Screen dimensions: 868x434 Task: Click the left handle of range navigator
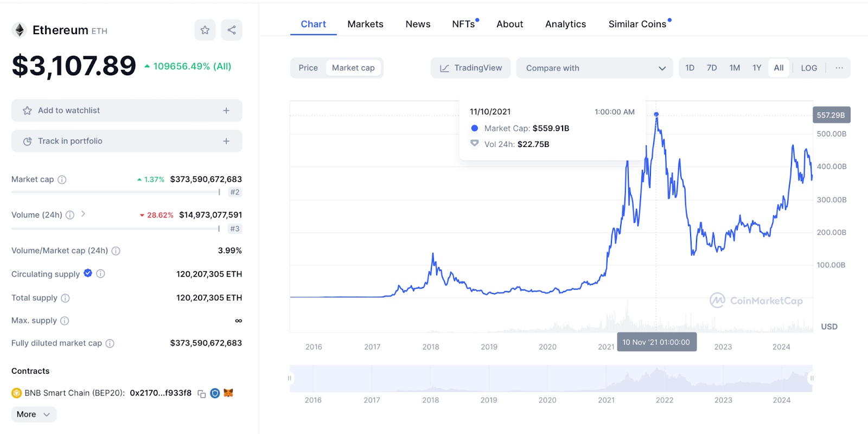pyautogui.click(x=290, y=378)
